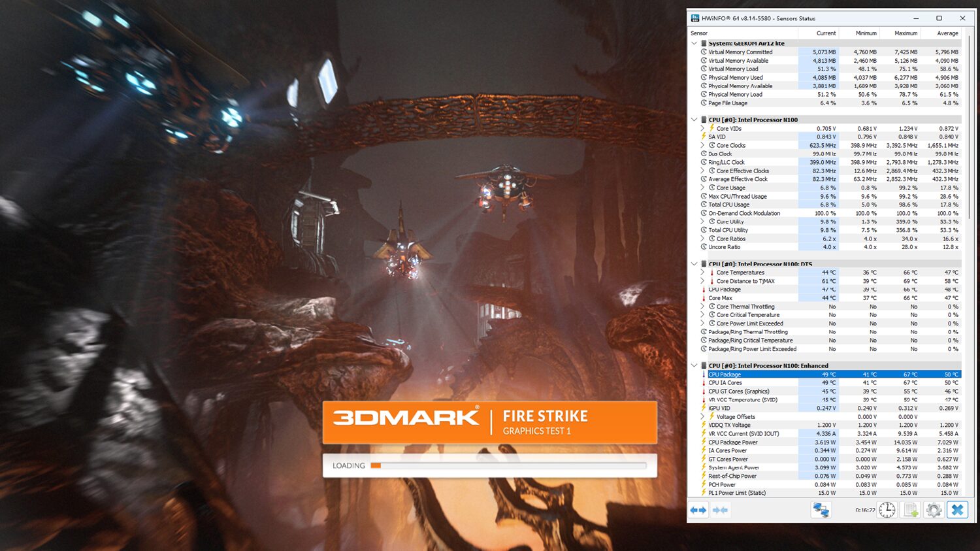The height and width of the screenshot is (551, 980).
Task: Click the Core Power Limit Exceeded row
Action: 830,324
